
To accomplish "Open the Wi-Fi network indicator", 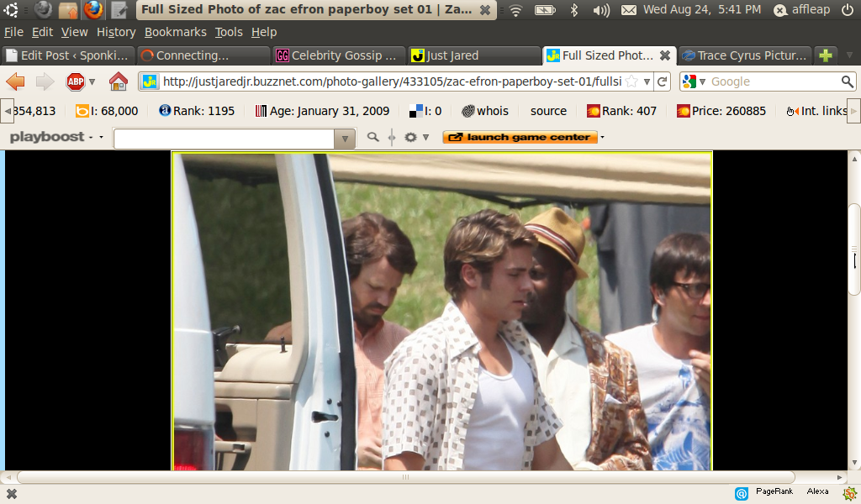I will pos(515,10).
